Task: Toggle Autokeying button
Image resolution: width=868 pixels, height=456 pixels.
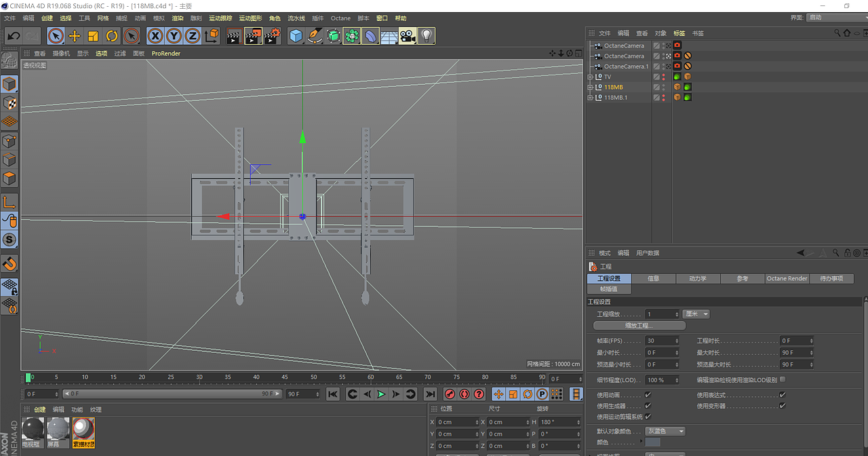Action: 465,394
